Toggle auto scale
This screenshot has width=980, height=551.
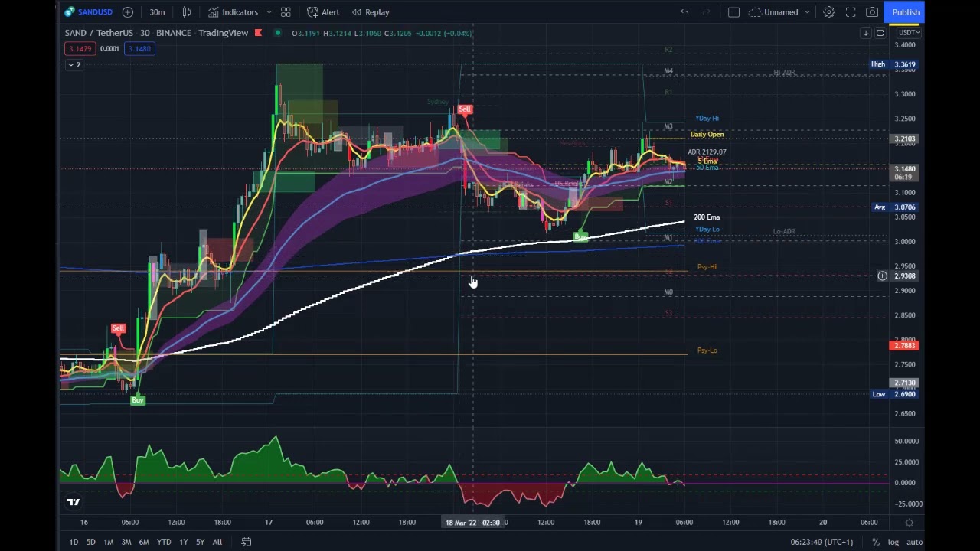(914, 542)
